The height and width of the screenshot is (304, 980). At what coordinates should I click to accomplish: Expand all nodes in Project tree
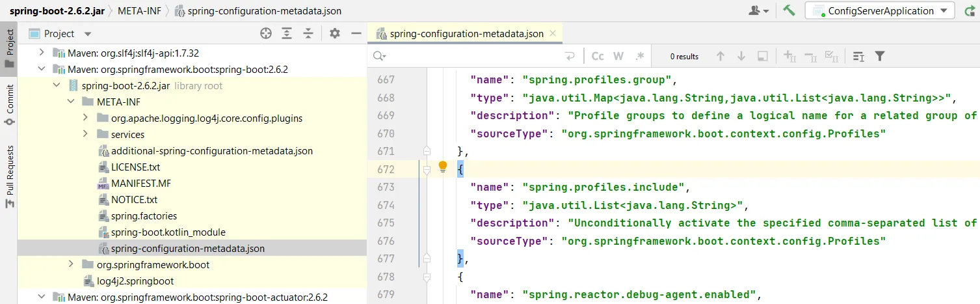coord(287,33)
